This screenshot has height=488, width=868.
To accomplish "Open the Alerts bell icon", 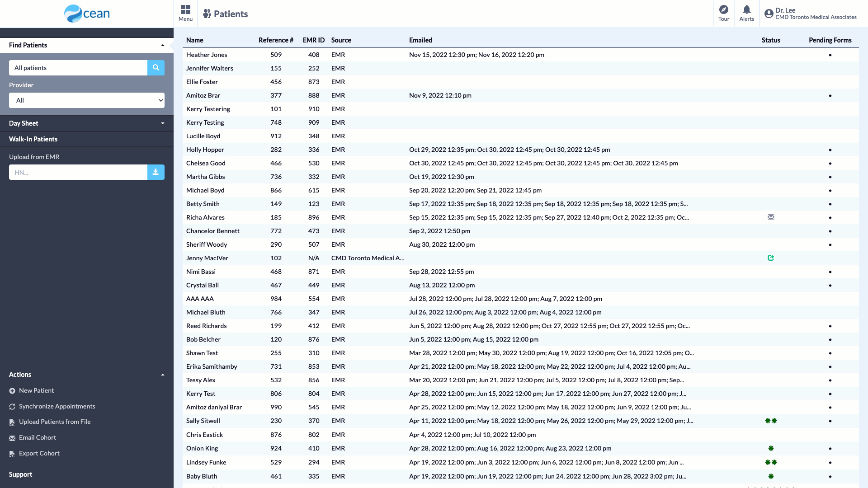I will 747,9.
